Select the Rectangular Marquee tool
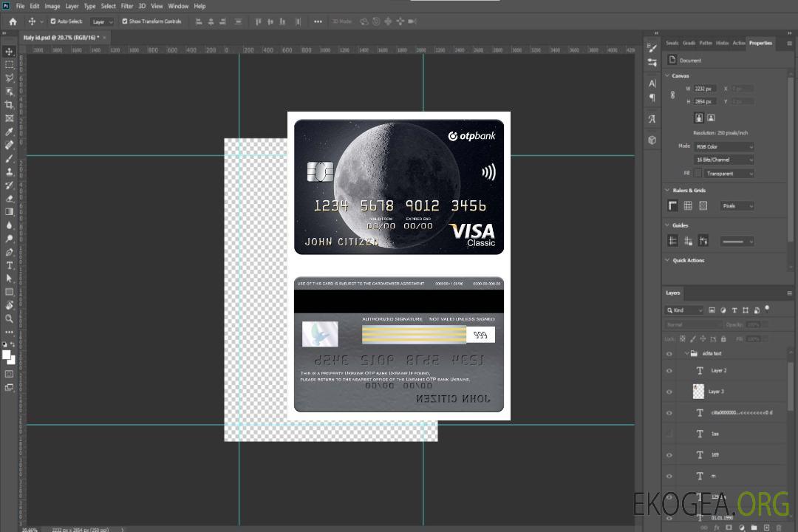798x532 pixels. pyautogui.click(x=9, y=65)
